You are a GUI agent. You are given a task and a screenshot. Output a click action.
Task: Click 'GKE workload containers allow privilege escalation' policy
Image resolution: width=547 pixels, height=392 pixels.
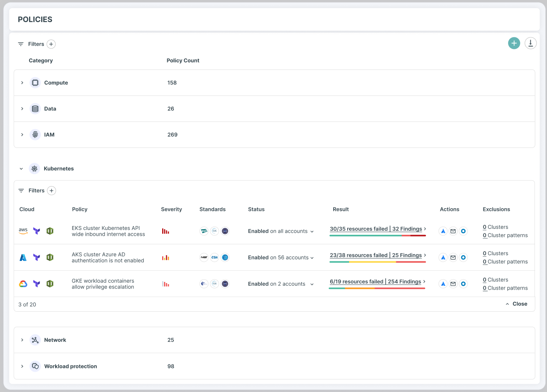tap(103, 284)
